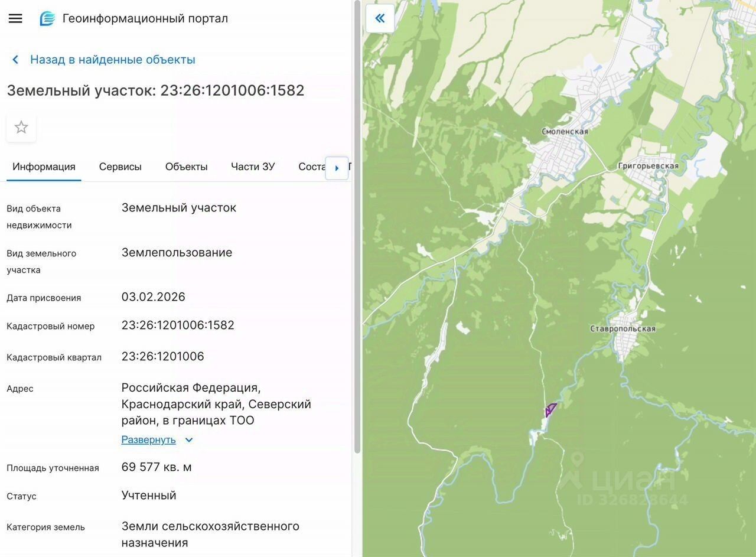This screenshot has height=557, width=756.
Task: Select the area value 69 577 кв. м
Action: pyautogui.click(x=157, y=467)
